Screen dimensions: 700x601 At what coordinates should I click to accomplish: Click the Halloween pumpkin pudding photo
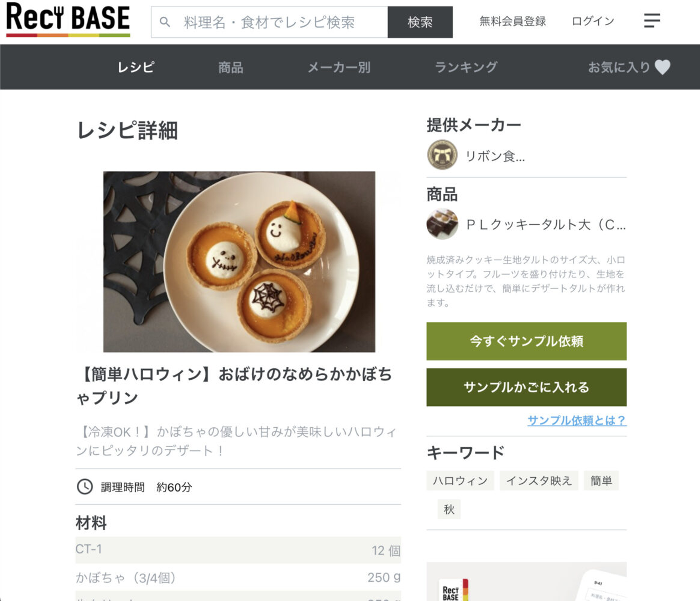pos(239,262)
